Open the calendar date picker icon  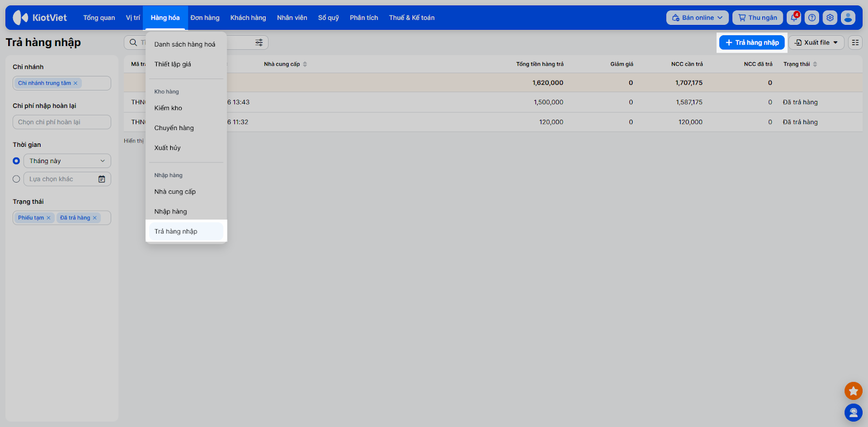pos(101,179)
